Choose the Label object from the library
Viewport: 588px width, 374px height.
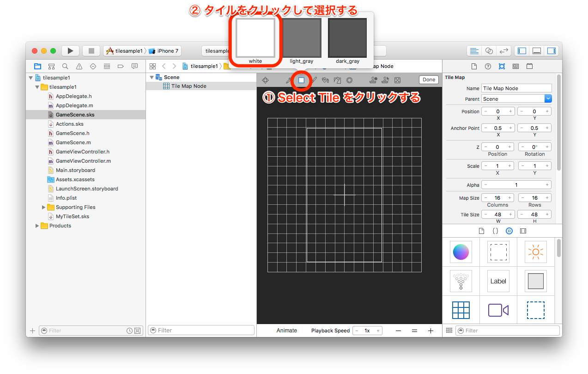[498, 281]
